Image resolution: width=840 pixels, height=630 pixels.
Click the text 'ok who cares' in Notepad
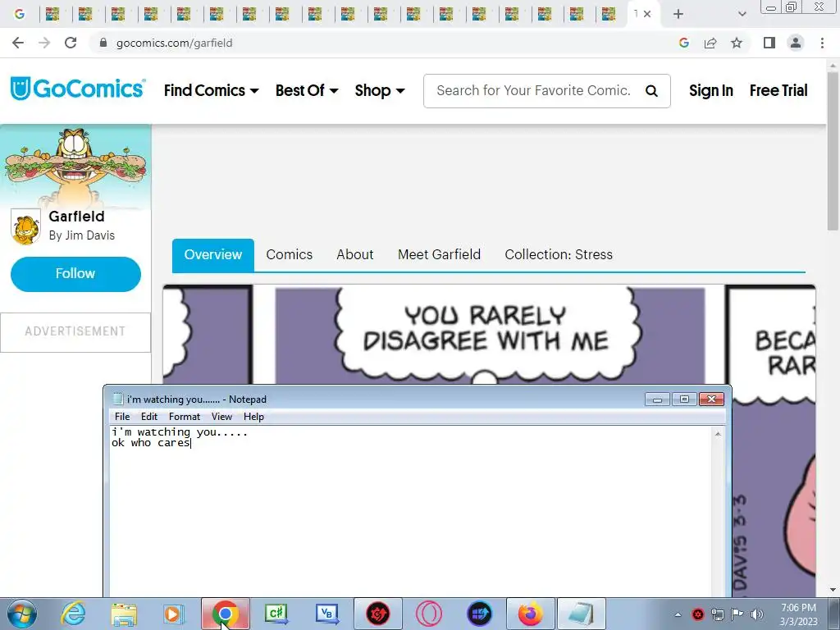(151, 443)
